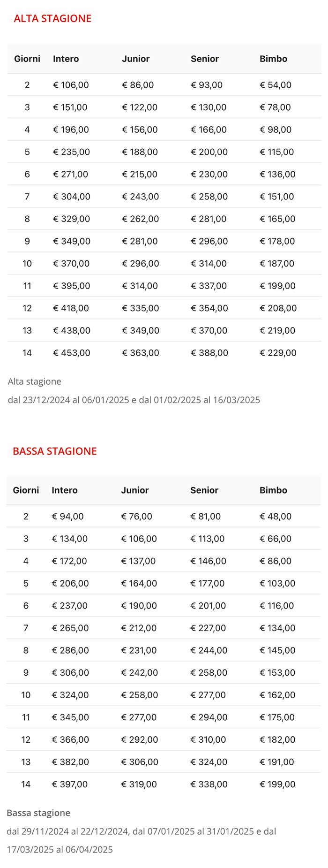Click the € 388,00 Senior price

tap(209, 353)
